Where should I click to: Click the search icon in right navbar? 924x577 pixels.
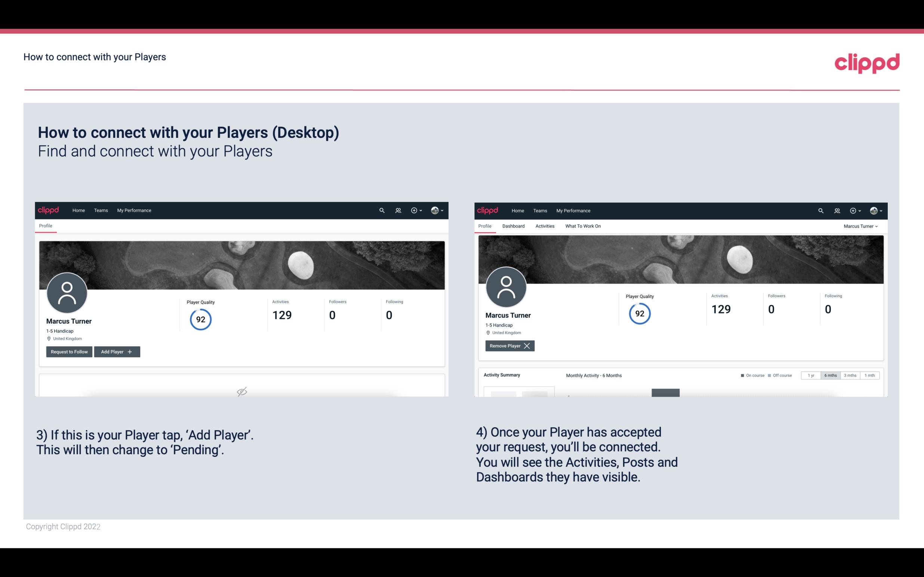coord(820,211)
